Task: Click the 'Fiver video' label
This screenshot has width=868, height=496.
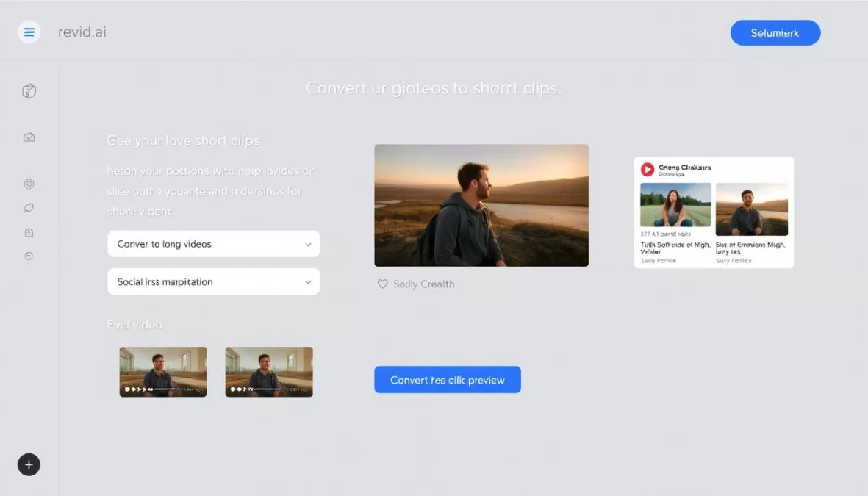Action: 134,325
